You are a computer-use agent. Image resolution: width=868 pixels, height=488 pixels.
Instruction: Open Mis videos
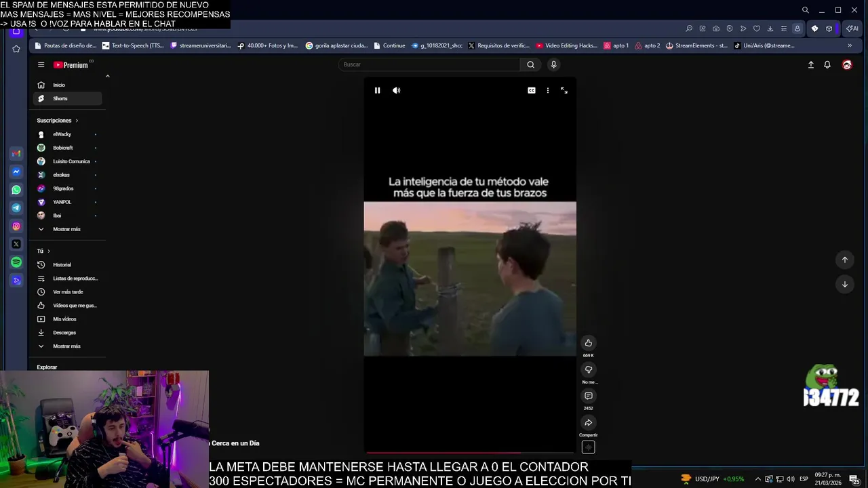click(67, 319)
